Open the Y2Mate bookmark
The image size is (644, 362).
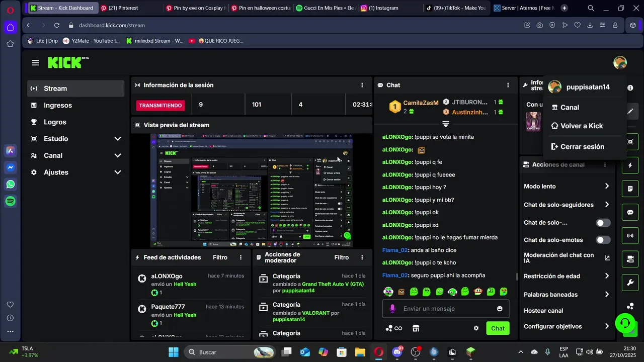coord(91,41)
